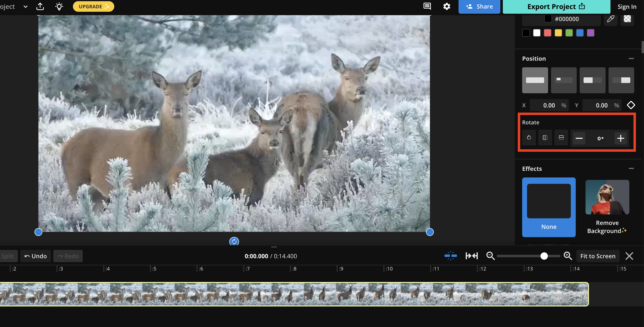Click the upload icon in top bar
This screenshot has width=644, height=327.
click(40, 6)
